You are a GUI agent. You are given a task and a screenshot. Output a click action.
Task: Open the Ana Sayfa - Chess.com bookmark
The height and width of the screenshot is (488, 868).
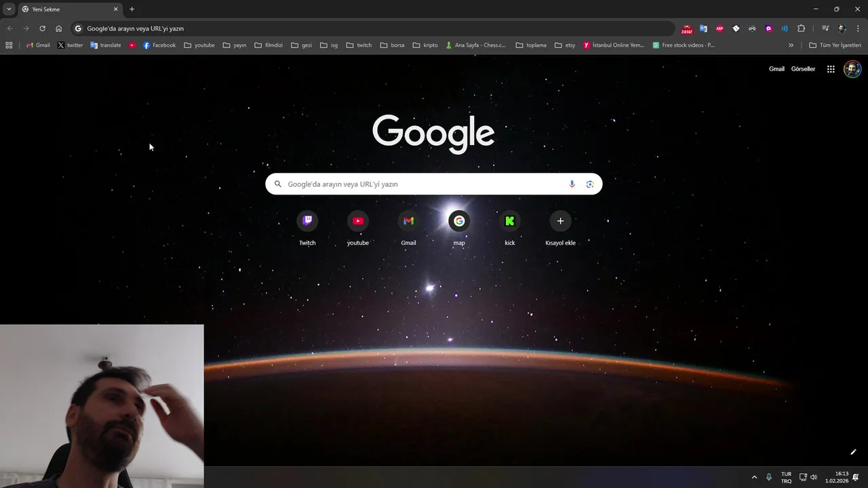click(x=476, y=45)
